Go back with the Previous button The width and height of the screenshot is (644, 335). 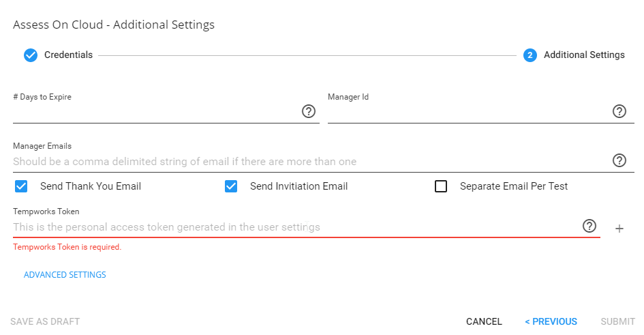[551, 321]
